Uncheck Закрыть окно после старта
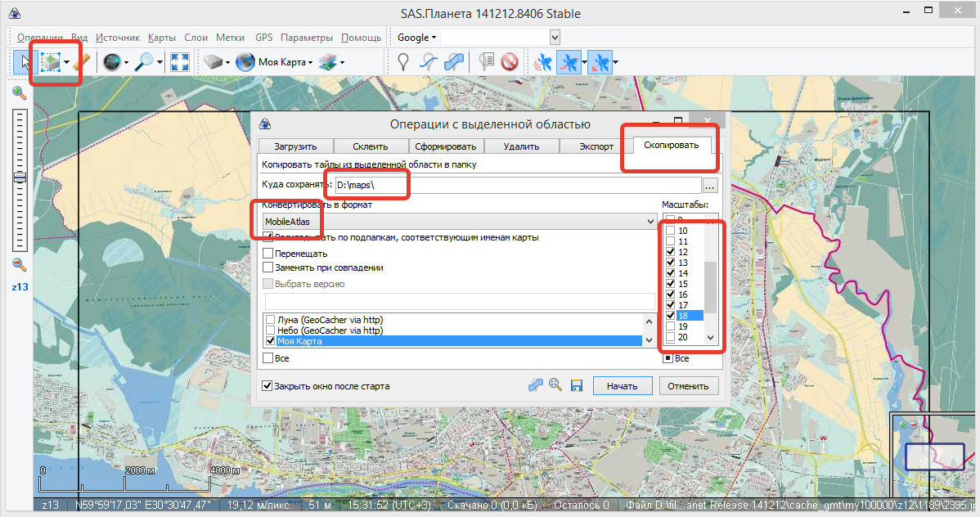980x517 pixels. click(267, 386)
